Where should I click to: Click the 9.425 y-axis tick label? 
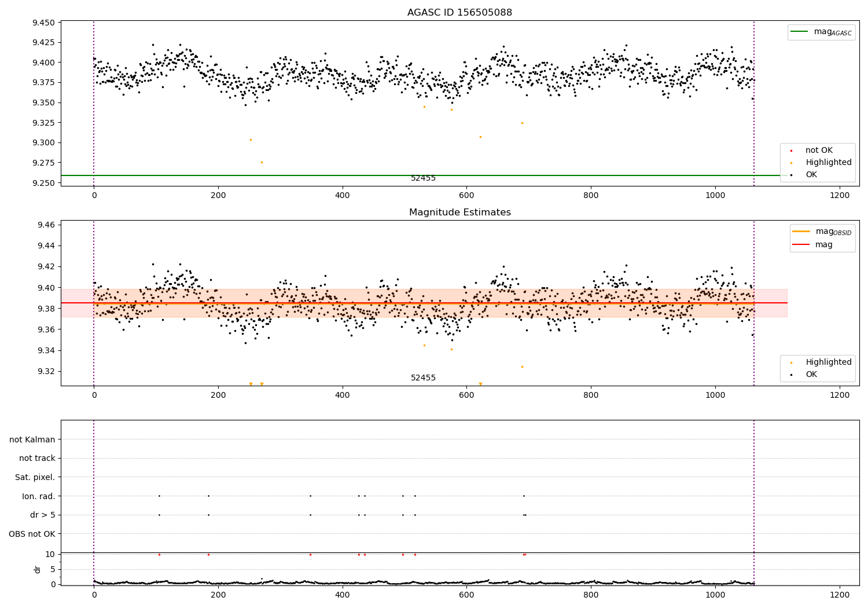coord(43,43)
